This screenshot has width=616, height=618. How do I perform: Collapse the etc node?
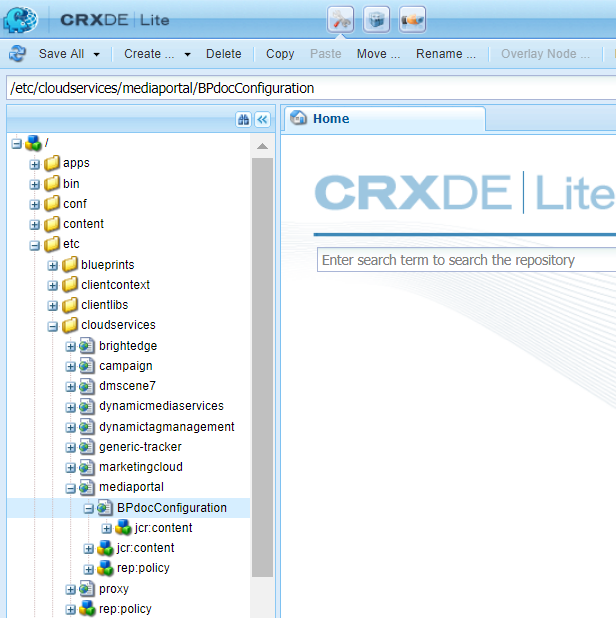click(x=35, y=245)
